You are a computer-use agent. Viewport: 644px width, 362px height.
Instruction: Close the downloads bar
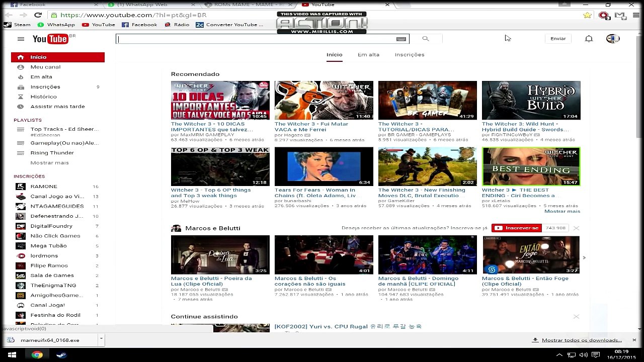click(634, 340)
